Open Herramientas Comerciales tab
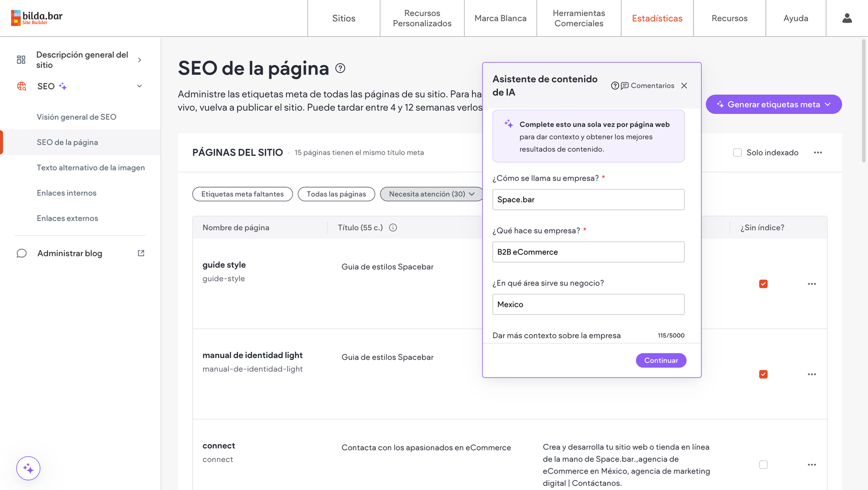The image size is (868, 490). pos(579,18)
